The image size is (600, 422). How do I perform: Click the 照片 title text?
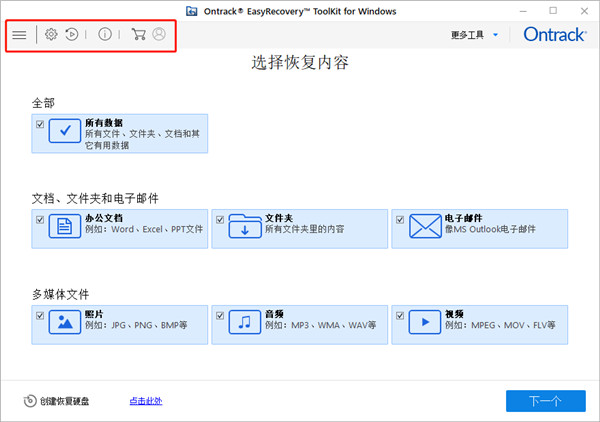94,314
